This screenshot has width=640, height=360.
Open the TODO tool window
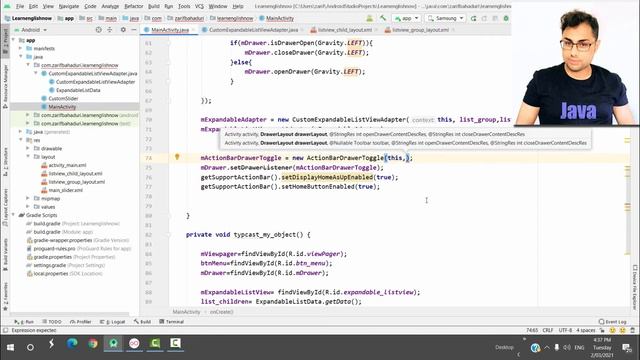pyautogui.click(x=52, y=322)
